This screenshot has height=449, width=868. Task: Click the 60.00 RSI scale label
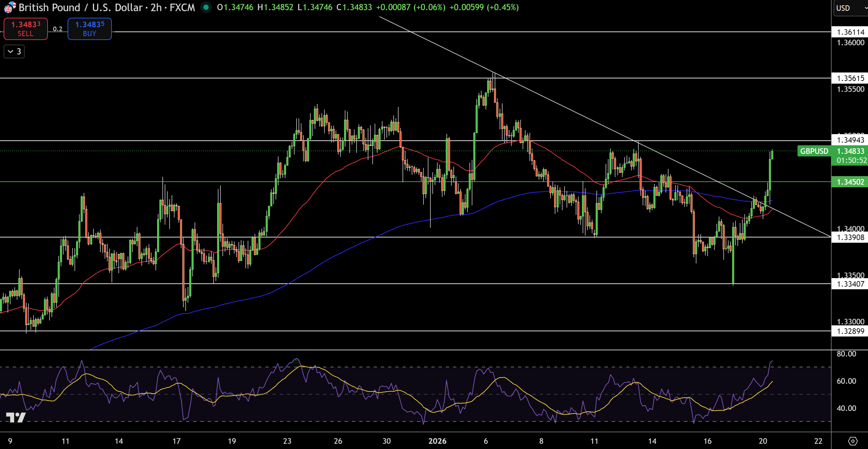coord(846,381)
